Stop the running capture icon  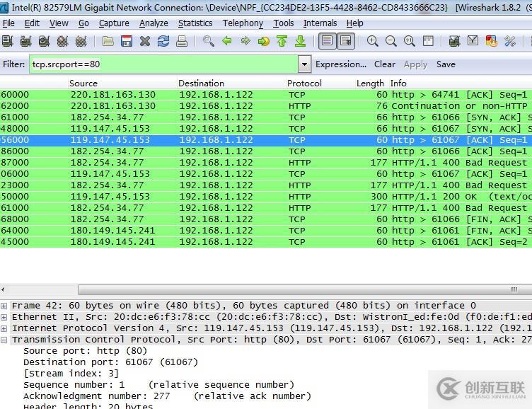62,41
